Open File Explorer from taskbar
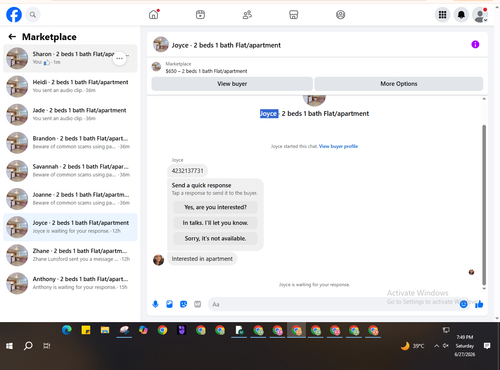500x370 pixels. [x=105, y=330]
